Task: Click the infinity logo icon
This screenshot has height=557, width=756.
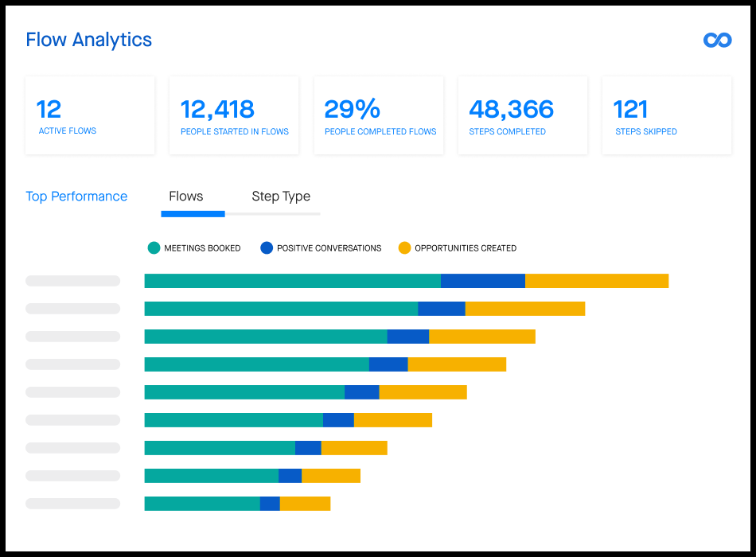Action: (716, 39)
